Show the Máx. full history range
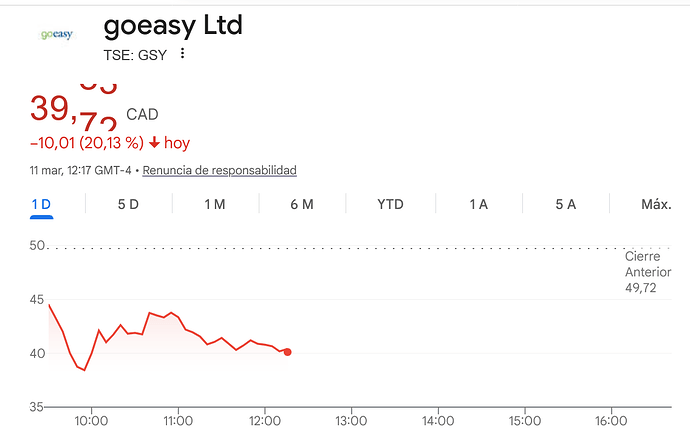Image resolution: width=690 pixels, height=434 pixels. pos(655,204)
